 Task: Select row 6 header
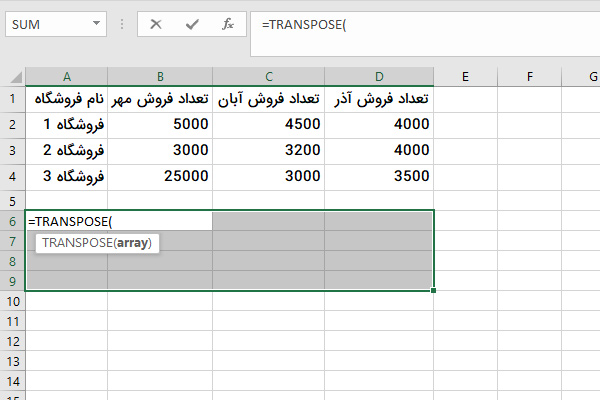13,221
